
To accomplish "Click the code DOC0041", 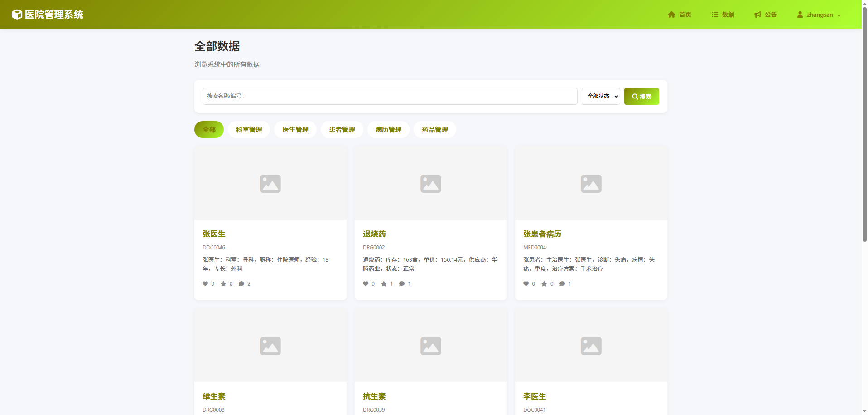I will point(535,410).
